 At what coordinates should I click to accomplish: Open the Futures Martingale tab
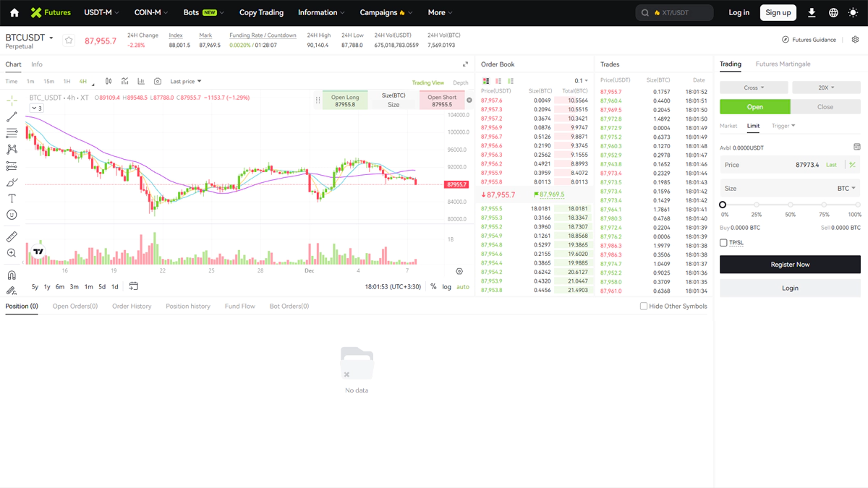tap(783, 64)
